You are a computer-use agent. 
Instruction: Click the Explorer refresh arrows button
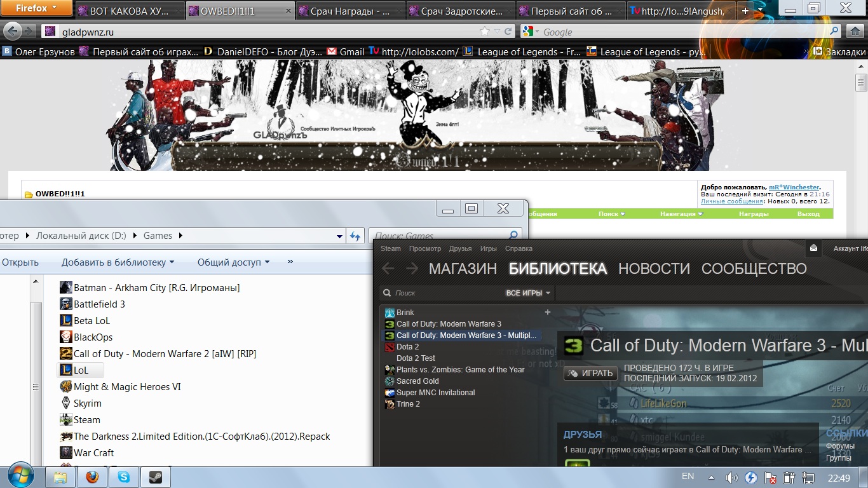pyautogui.click(x=355, y=236)
